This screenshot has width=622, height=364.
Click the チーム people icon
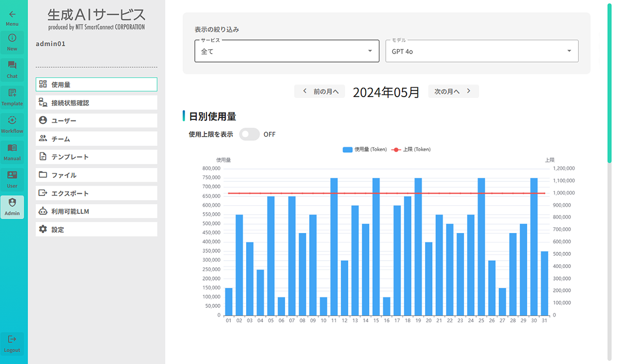click(43, 138)
